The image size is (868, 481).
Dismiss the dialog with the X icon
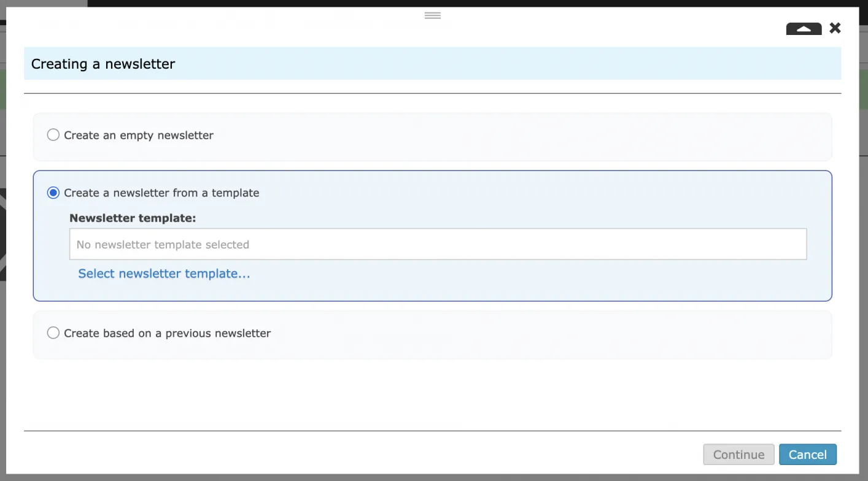pos(835,28)
